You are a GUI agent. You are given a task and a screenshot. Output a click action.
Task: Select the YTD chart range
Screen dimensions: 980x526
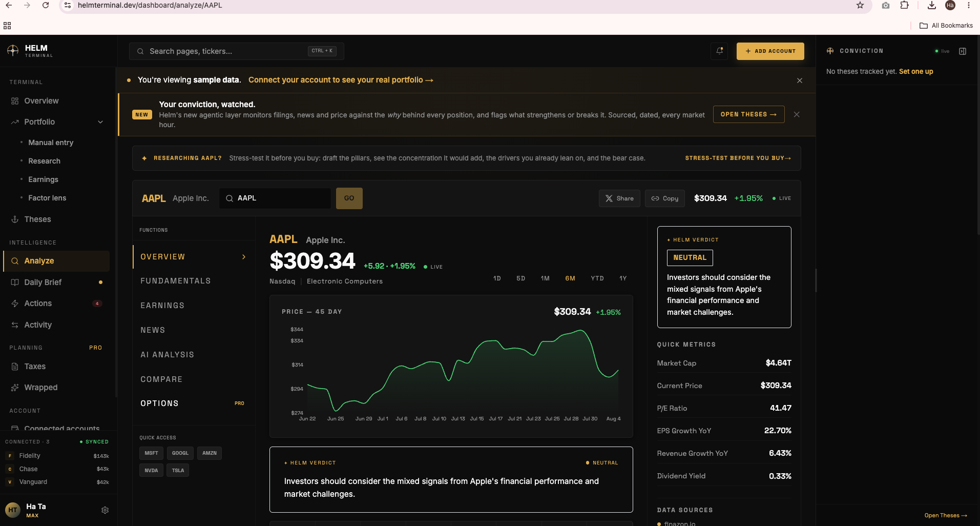pos(597,278)
